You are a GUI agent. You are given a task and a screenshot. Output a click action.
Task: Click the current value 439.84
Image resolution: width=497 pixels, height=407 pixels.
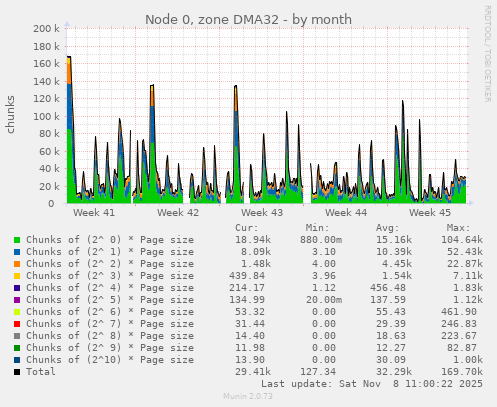(x=247, y=276)
